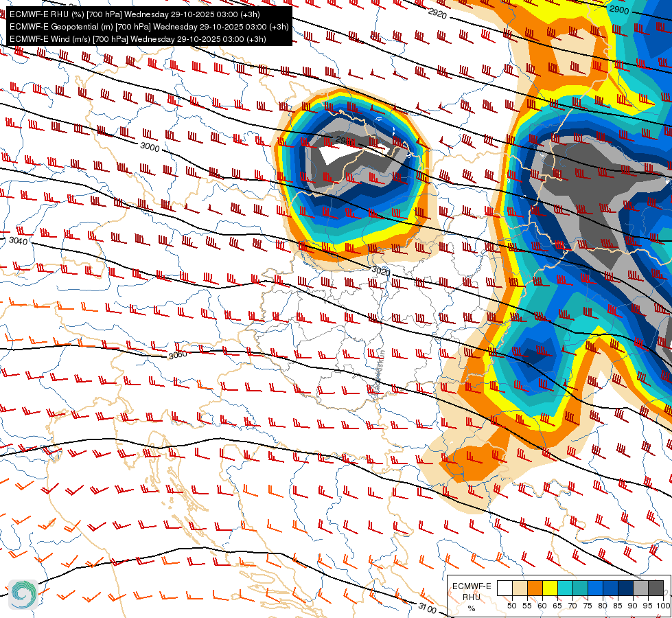Click the 2900 contour label
The width and height of the screenshot is (672, 618).
point(619,10)
